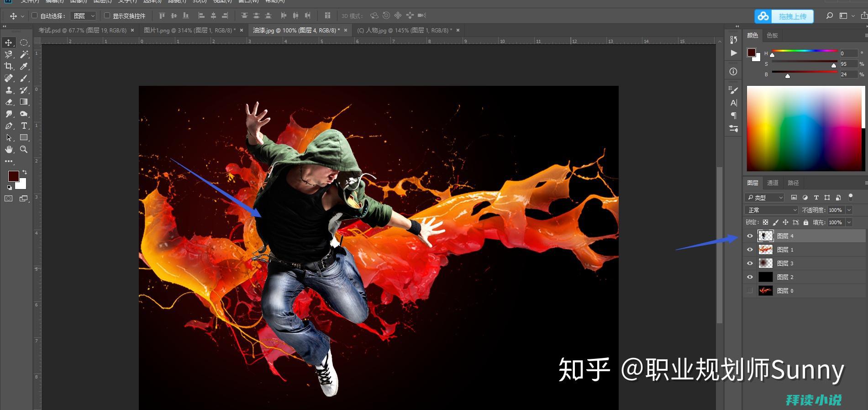Select the Crop tool

(9, 66)
